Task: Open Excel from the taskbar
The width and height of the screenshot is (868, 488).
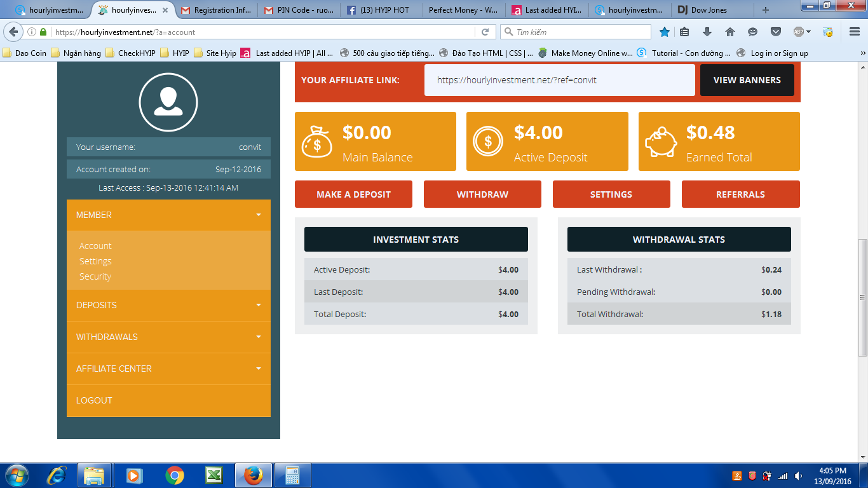Action: 214,475
